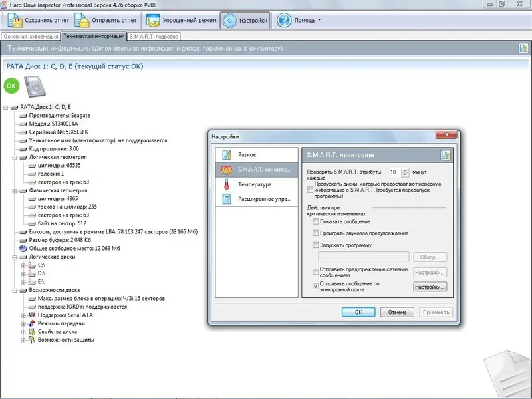Click the Общее свободное место pie icon
Screen dimensions: 532x399
23,248
